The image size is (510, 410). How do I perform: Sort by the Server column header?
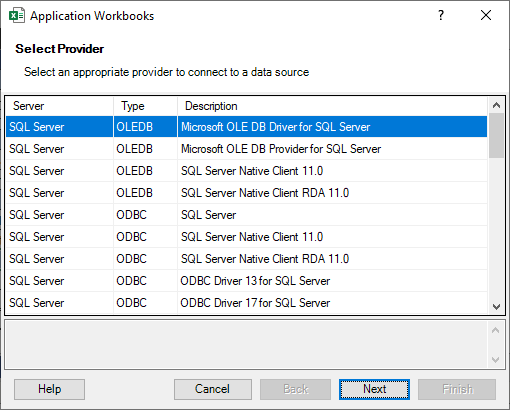coord(60,106)
